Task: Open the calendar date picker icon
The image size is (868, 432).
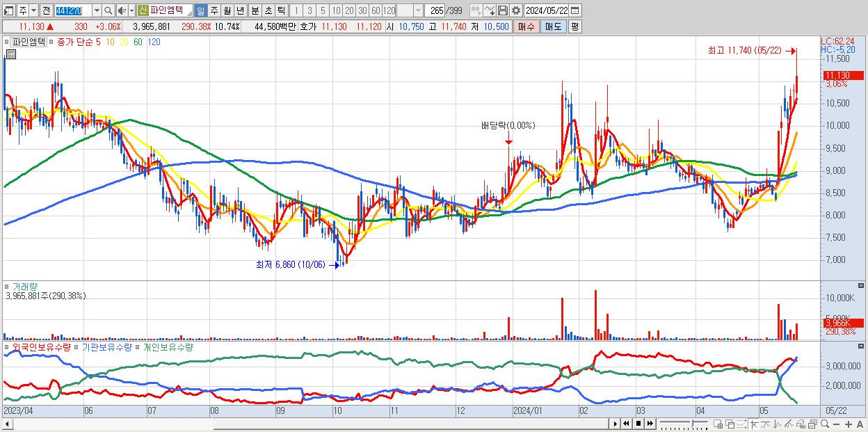Action: [x=575, y=10]
